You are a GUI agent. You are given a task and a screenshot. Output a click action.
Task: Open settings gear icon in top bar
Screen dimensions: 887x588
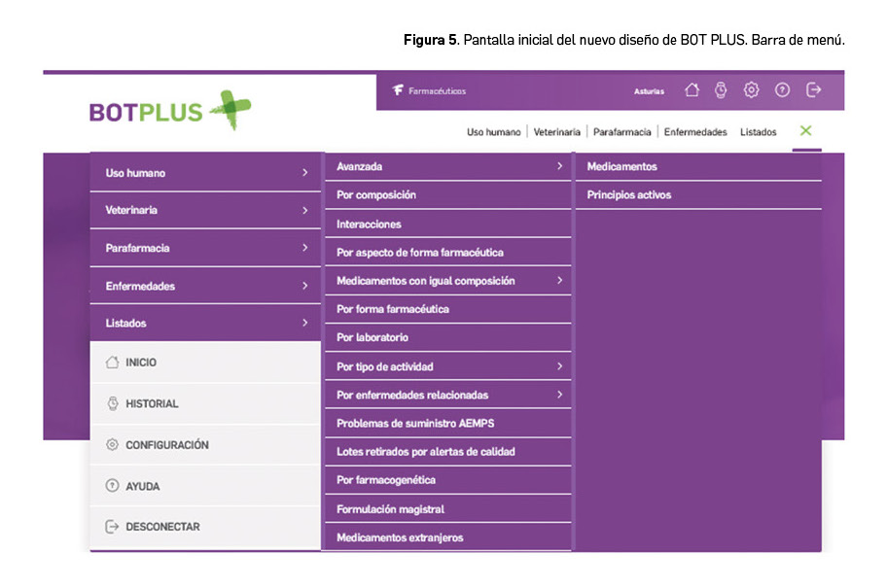click(x=751, y=90)
